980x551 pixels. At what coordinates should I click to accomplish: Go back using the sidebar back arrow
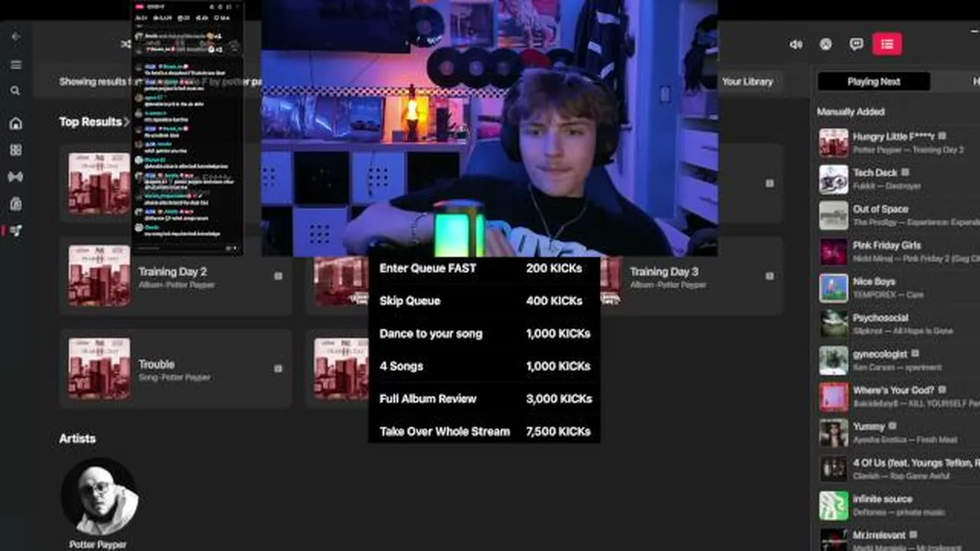(15, 36)
